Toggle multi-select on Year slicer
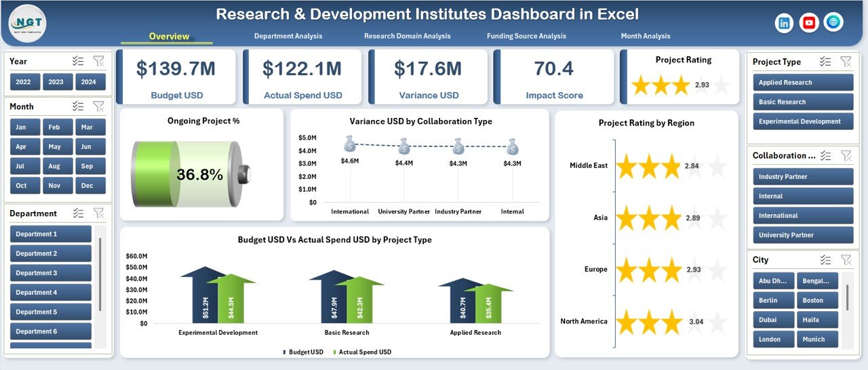This screenshot has height=370, width=868. pyautogui.click(x=78, y=61)
